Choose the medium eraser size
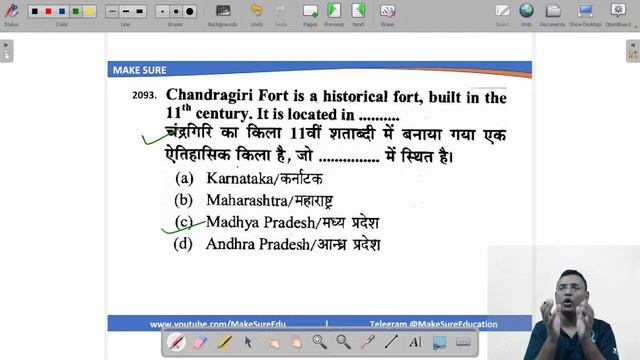Screen dimensions: 640x360 (176, 11)
